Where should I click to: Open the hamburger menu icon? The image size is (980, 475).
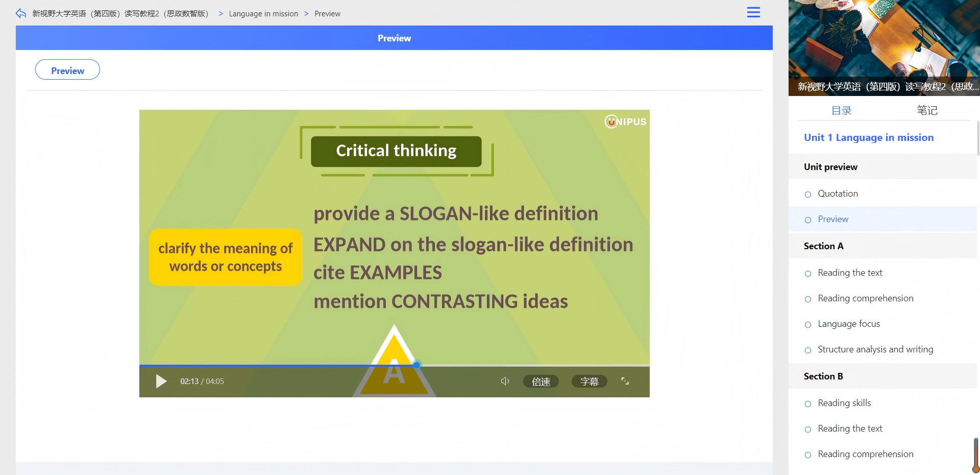tap(753, 12)
